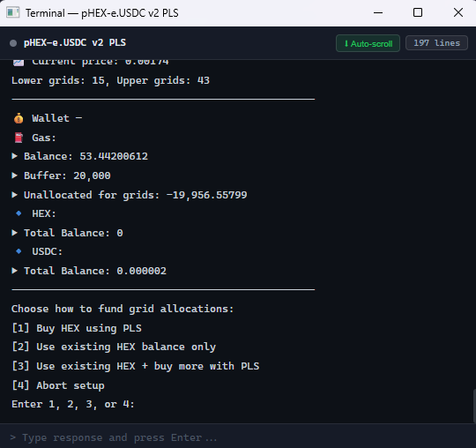This screenshot has height=448, width=476.
Task: Click the 'USDC:' label
Action: coord(47,251)
